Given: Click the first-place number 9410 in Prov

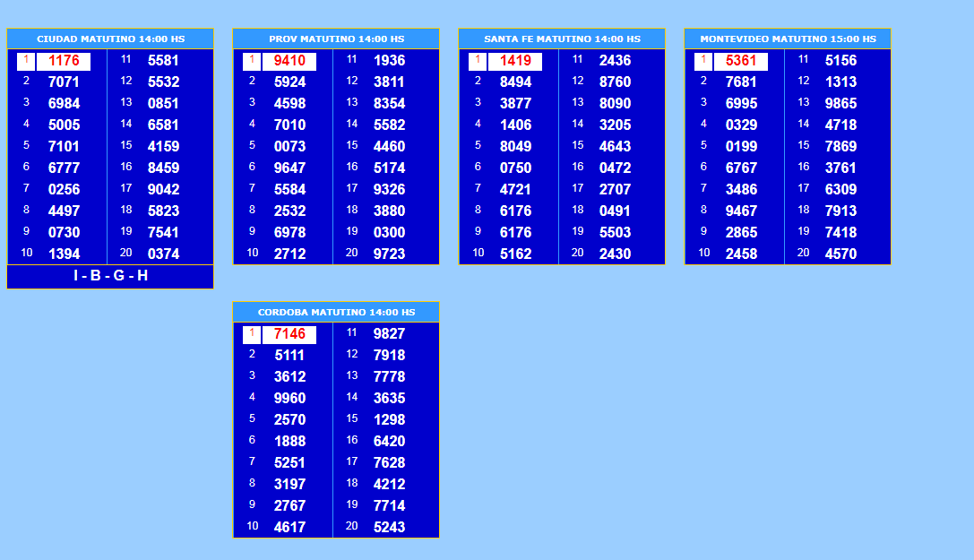Looking at the screenshot, I should click(x=289, y=61).
